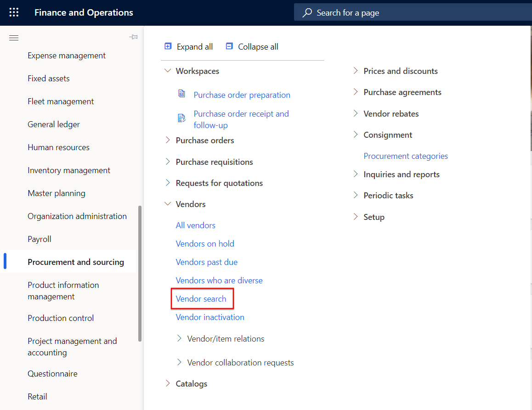Open Purchase order receipt and follow-up
Viewport: 532px width, 410px height.
click(241, 119)
